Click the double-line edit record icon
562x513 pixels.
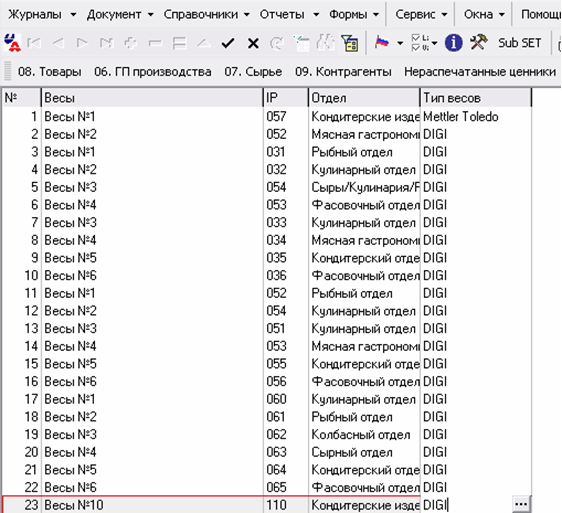point(179,43)
